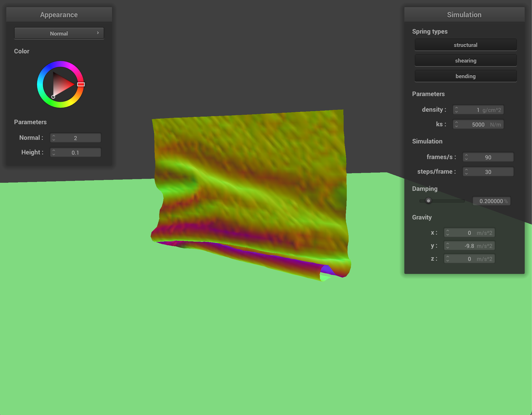Click the Appearance panel title bar

click(59, 15)
